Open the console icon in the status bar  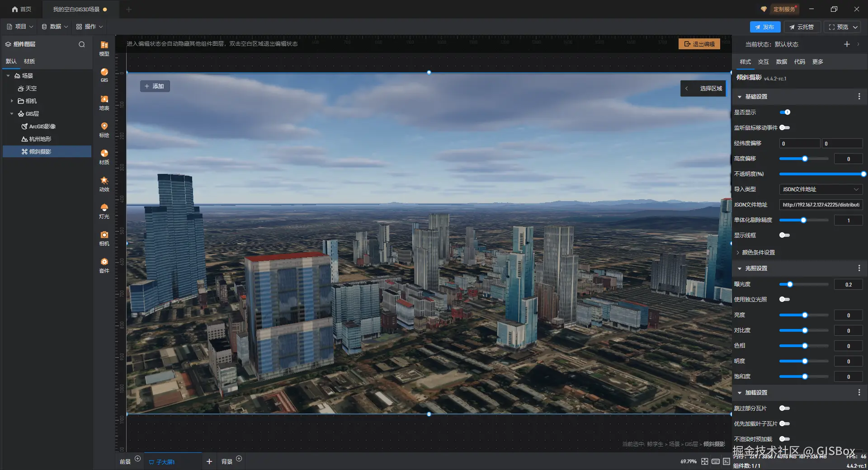tap(726, 461)
